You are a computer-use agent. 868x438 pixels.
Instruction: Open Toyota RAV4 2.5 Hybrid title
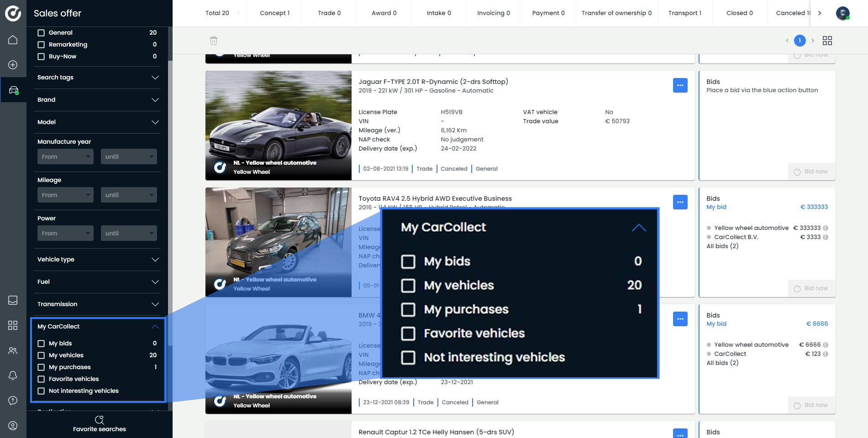[435, 198]
